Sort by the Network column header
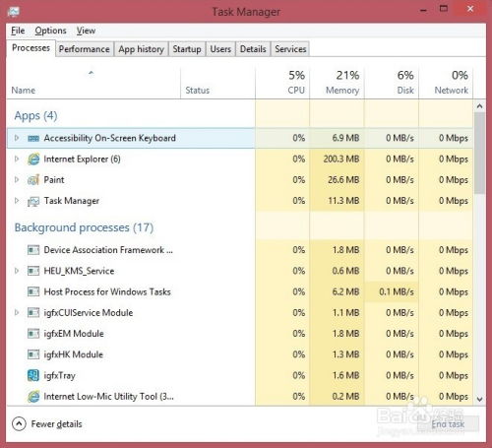The height and width of the screenshot is (448, 492). [446, 83]
